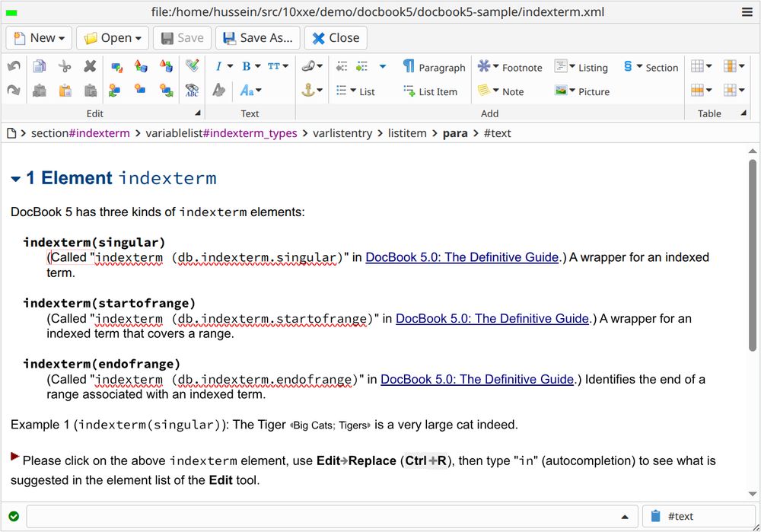Expand the status bar message history arrow

click(x=625, y=517)
